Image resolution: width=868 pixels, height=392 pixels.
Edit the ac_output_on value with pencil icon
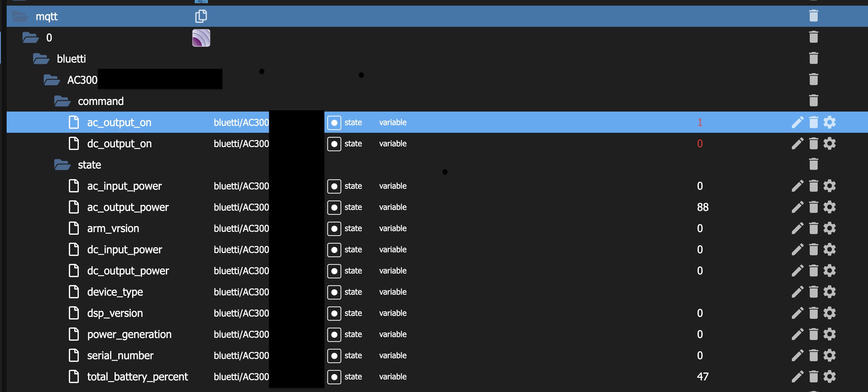(797, 122)
